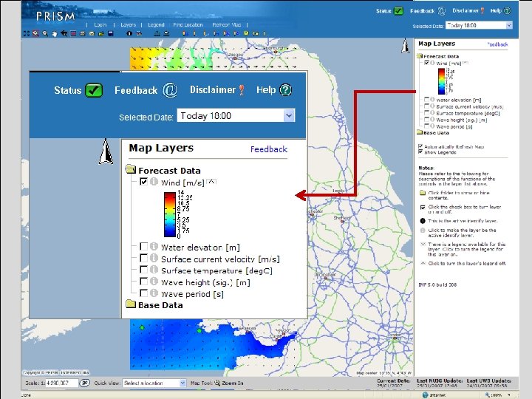Screen dimensions: 532x399
Task: Click the Zoom In map tool magnifier icon
Action: point(217,383)
